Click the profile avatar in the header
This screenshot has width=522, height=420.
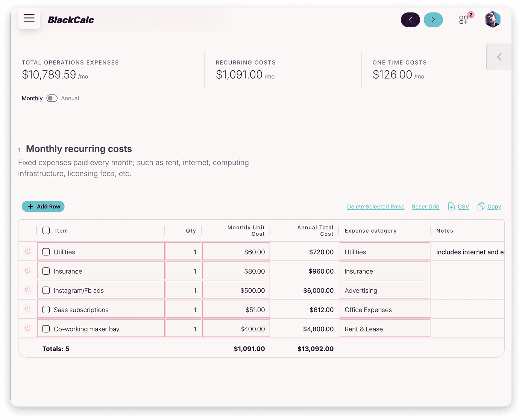click(x=493, y=19)
